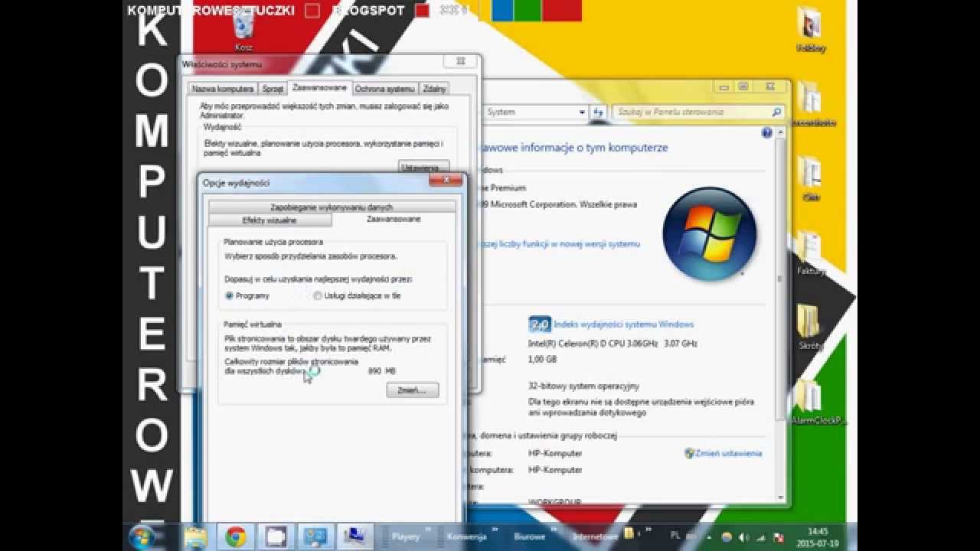Viewport: 980px width, 551px height.
Task: Open the Indeks wydajności systemu Windows link
Action: click(623, 324)
